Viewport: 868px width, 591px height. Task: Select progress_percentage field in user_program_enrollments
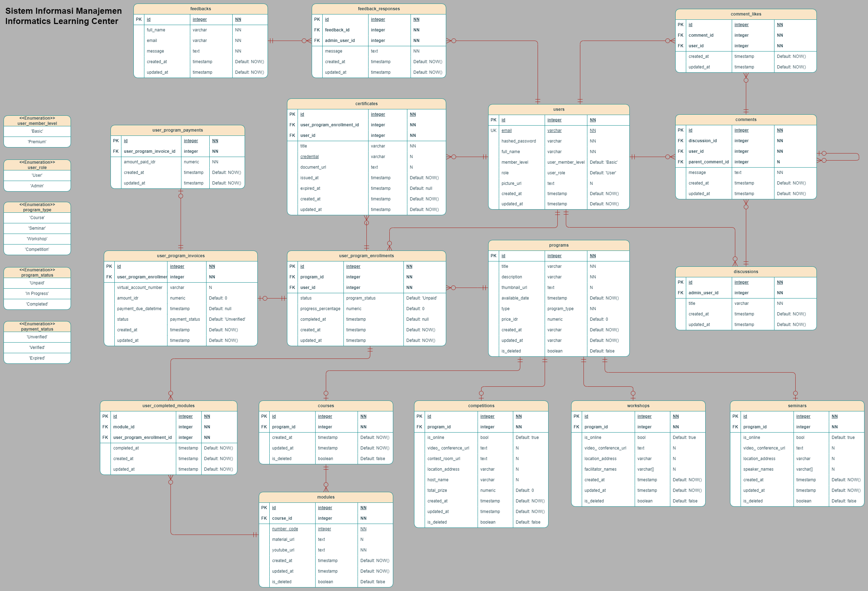[x=320, y=309]
